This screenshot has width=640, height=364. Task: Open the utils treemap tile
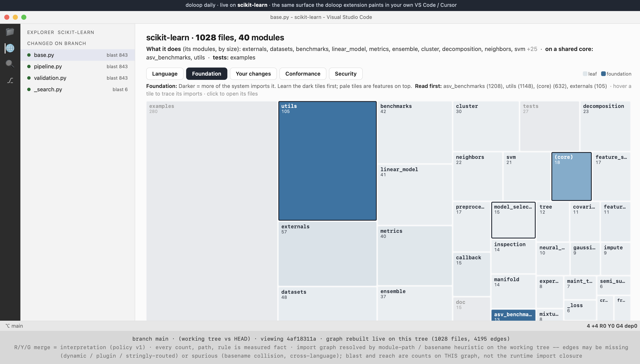click(x=327, y=161)
